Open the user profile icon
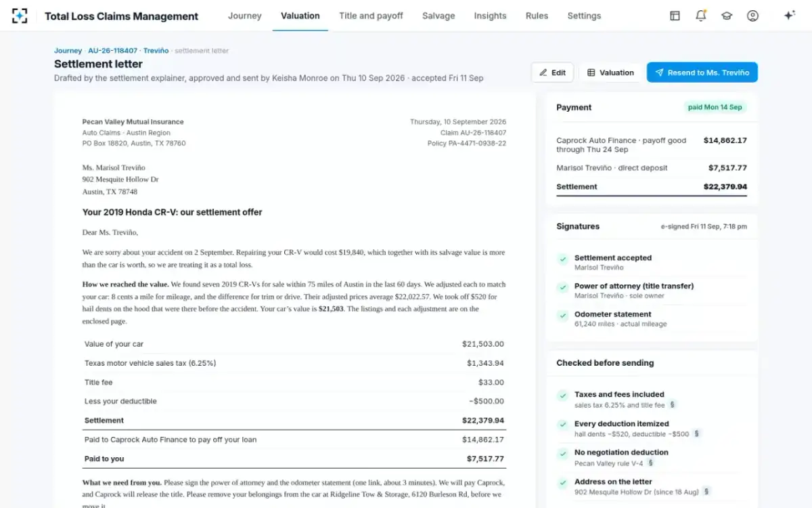Image resolution: width=812 pixels, height=508 pixels. click(x=752, y=16)
